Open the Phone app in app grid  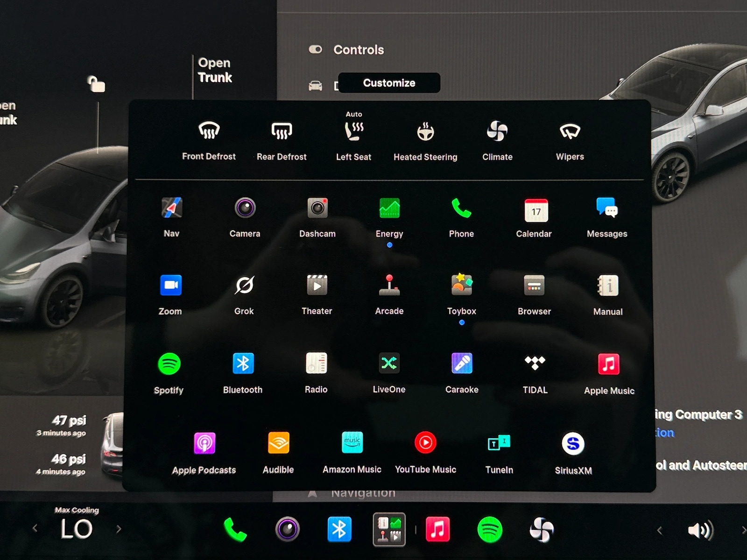click(461, 217)
